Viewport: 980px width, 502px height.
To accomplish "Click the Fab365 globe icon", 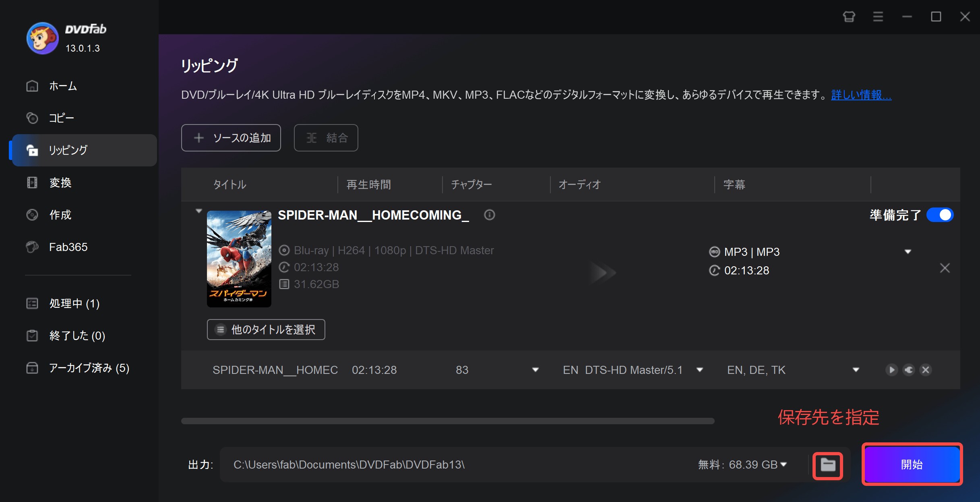I will tap(32, 247).
